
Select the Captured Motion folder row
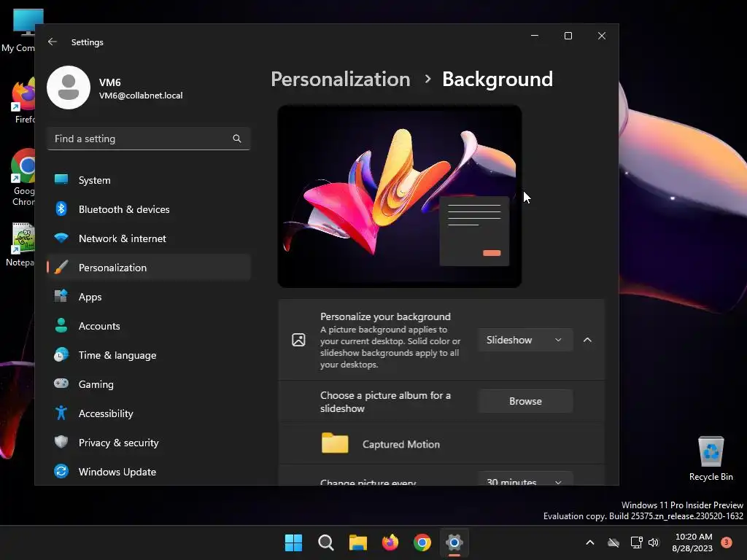(441, 444)
